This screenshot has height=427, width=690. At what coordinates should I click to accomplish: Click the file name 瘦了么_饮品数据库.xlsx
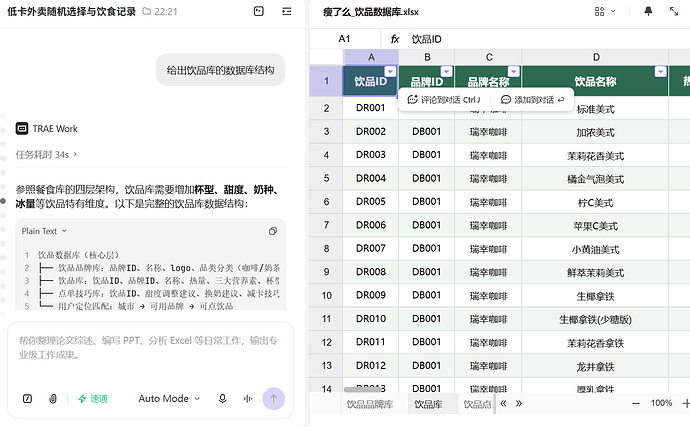tap(371, 12)
